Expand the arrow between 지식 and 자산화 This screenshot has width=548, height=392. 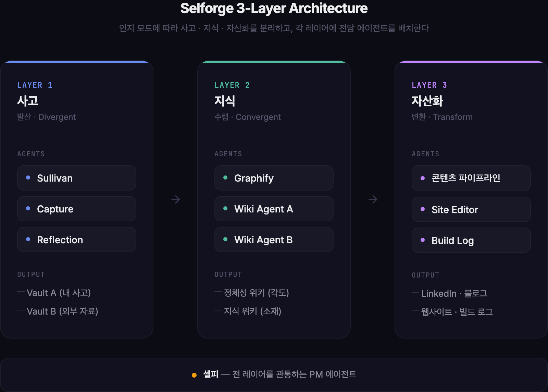373,199
